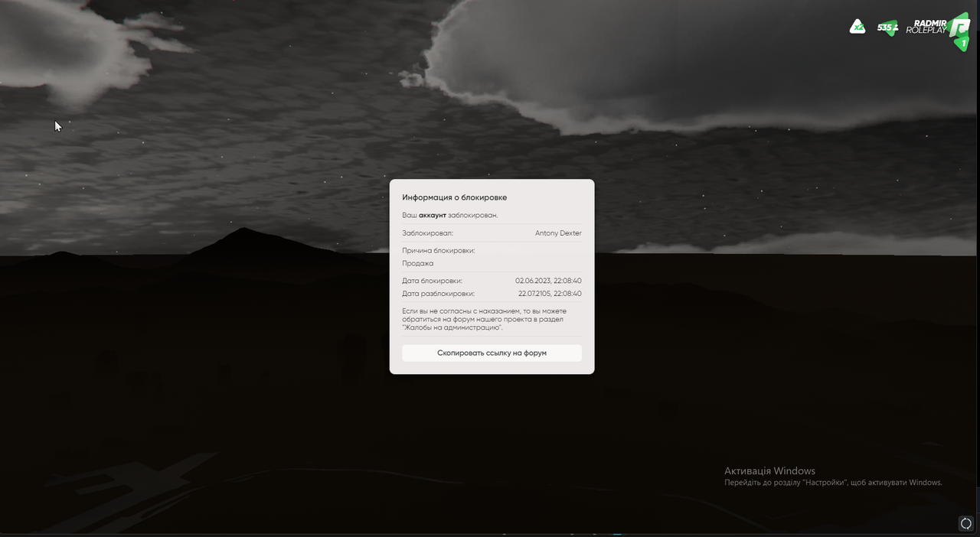980x537 pixels.
Task: Click the ban reason Продажа
Action: 418,263
